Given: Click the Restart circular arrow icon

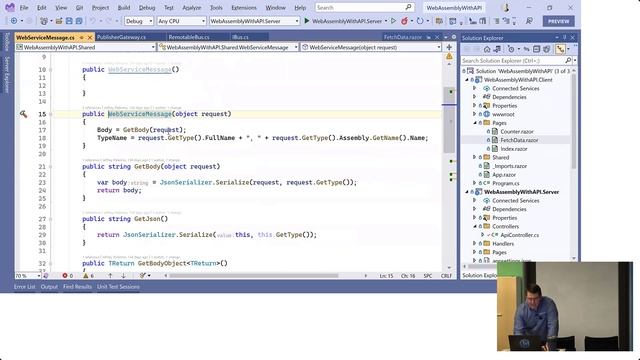Looking at the screenshot, I should coord(420,21).
